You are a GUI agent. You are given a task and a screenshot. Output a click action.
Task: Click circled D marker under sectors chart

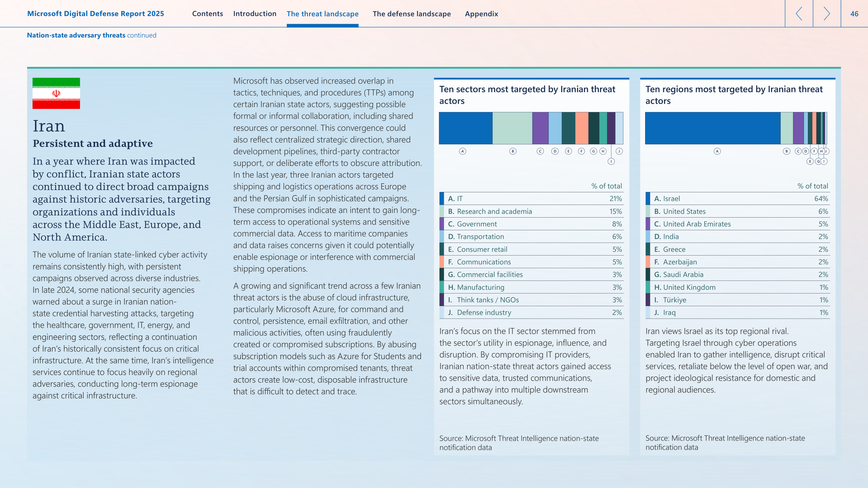coord(555,151)
